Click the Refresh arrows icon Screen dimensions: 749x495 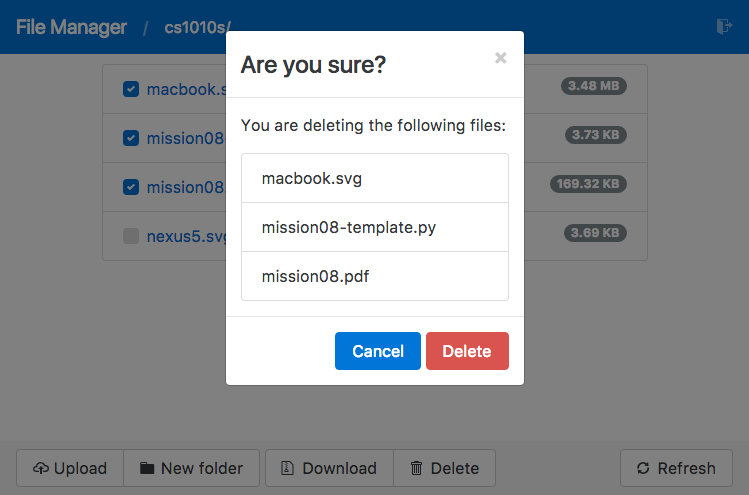click(x=643, y=468)
